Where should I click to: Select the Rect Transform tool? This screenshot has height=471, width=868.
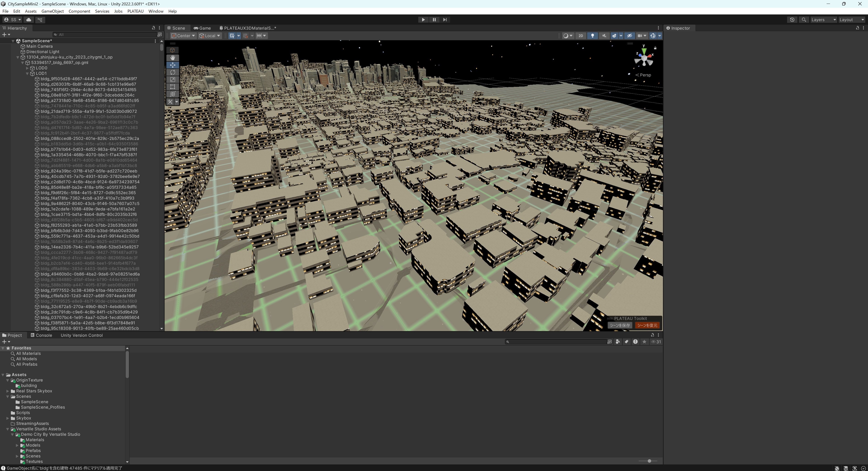tap(173, 87)
